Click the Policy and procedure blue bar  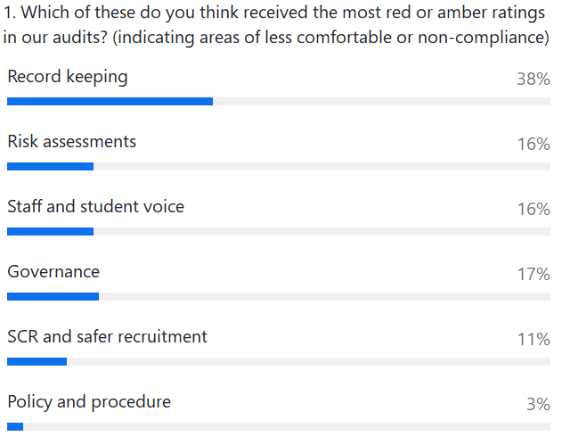click(x=15, y=427)
